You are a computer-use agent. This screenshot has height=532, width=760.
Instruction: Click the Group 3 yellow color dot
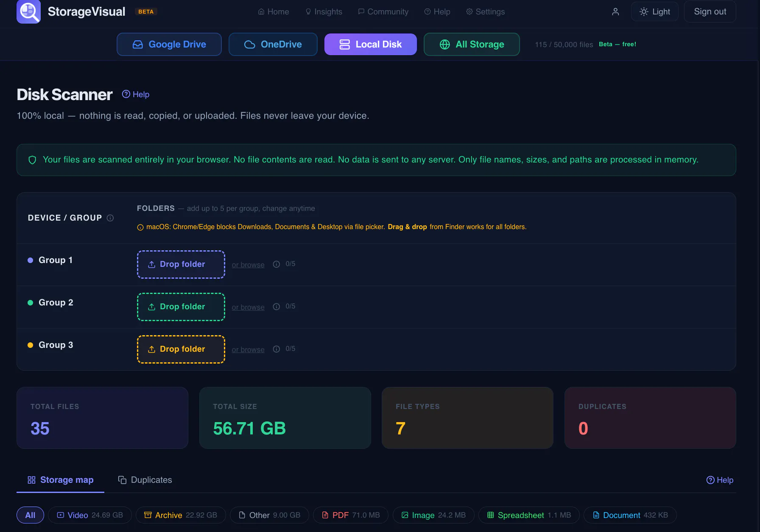click(31, 345)
